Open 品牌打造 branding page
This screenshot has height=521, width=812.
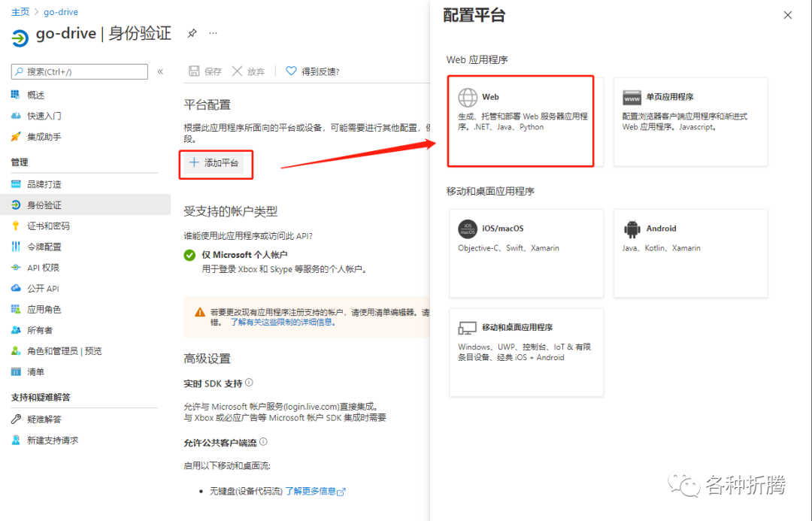pyautogui.click(x=44, y=184)
